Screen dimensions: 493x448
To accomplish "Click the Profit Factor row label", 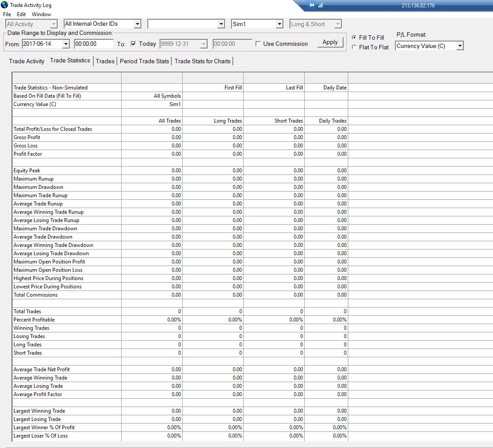I will pos(27,154).
